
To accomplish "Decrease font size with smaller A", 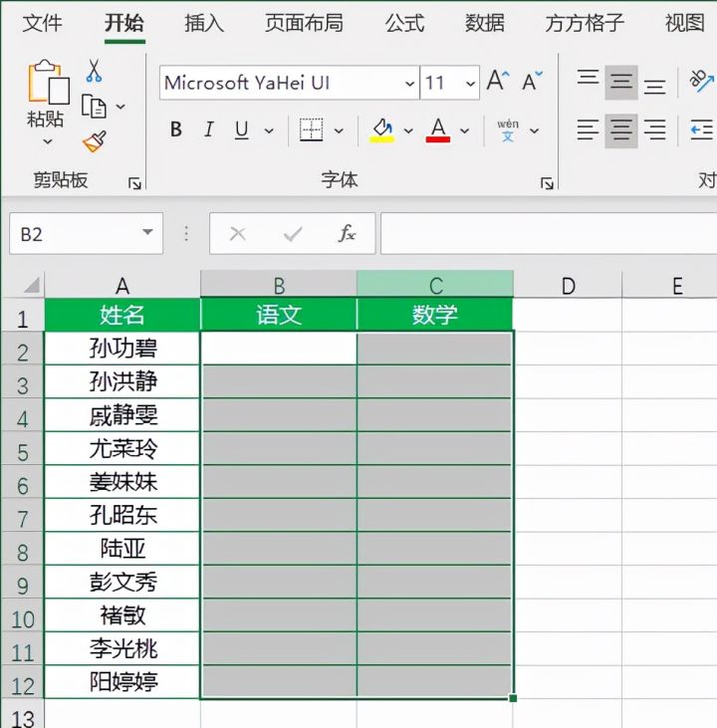I will [532, 82].
